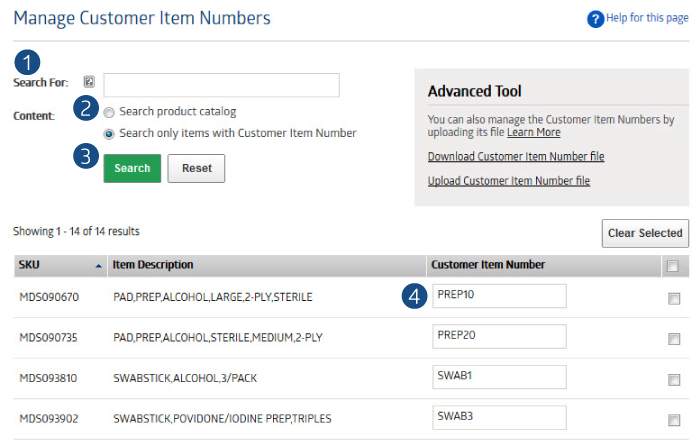This screenshot has height=448, width=699.
Task: Open the Learn More link
Action: point(534,132)
